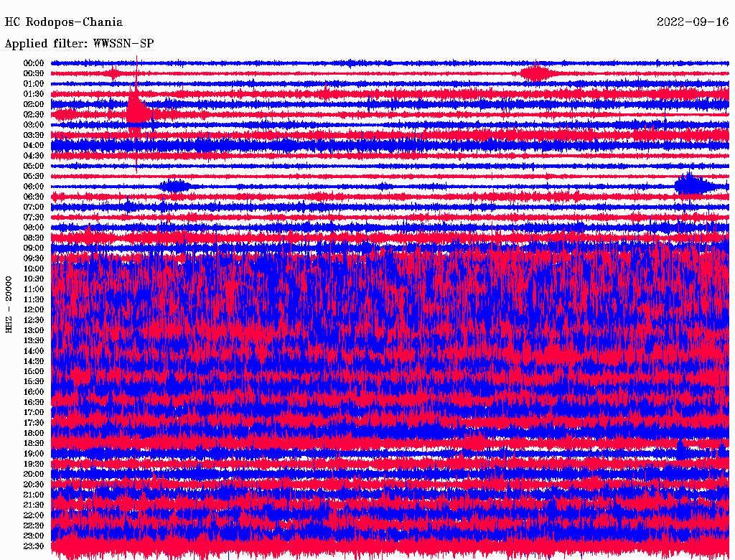Click the 15:00 time label
This screenshot has height=560, width=735.
tap(34, 371)
